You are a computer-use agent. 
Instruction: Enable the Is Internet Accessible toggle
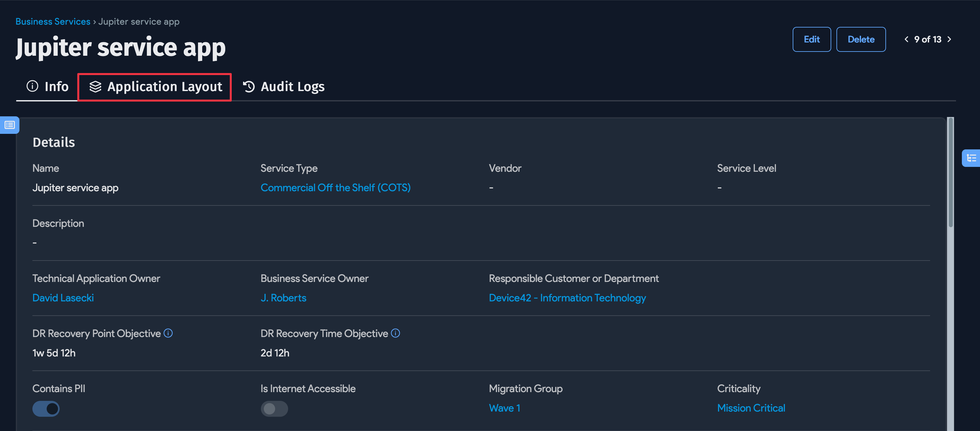274,409
